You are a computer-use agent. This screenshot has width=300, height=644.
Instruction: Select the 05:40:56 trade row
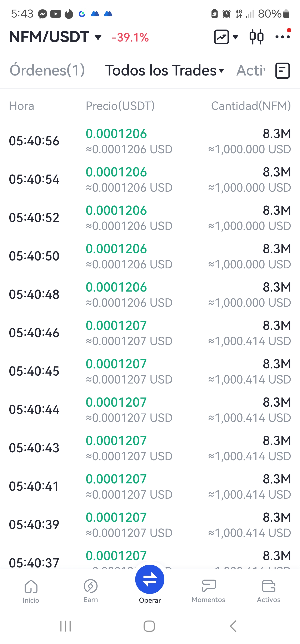(150, 141)
